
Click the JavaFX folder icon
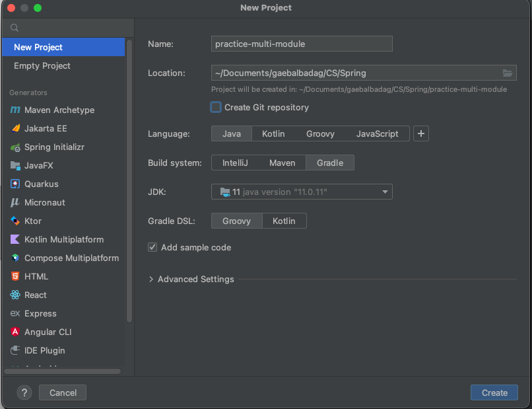[15, 165]
